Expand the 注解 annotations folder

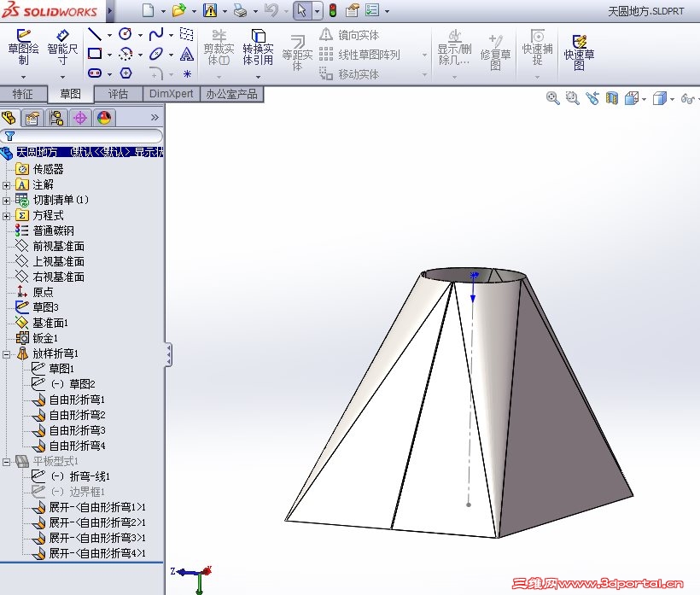pyautogui.click(x=6, y=184)
